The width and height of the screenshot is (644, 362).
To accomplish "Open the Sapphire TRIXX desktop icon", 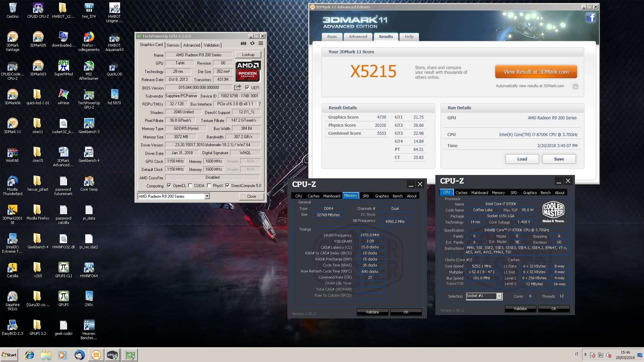I will click(x=12, y=301).
